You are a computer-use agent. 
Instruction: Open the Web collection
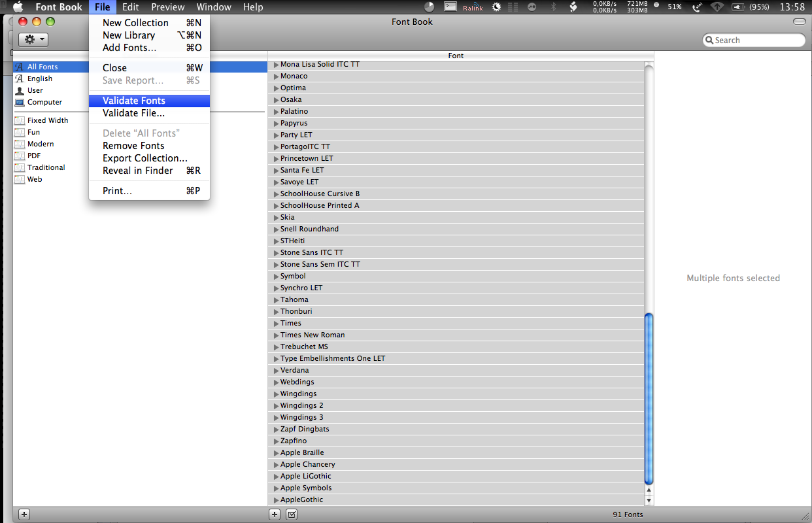click(x=34, y=179)
